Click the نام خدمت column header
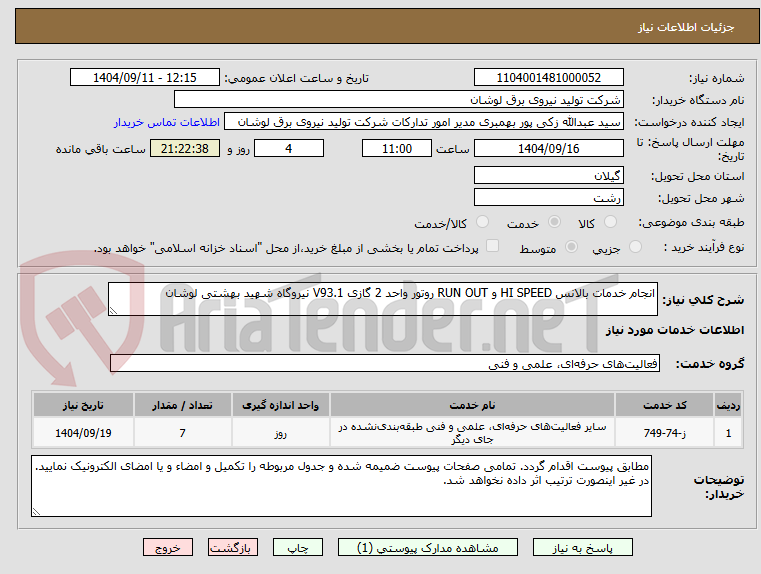 tap(472, 405)
